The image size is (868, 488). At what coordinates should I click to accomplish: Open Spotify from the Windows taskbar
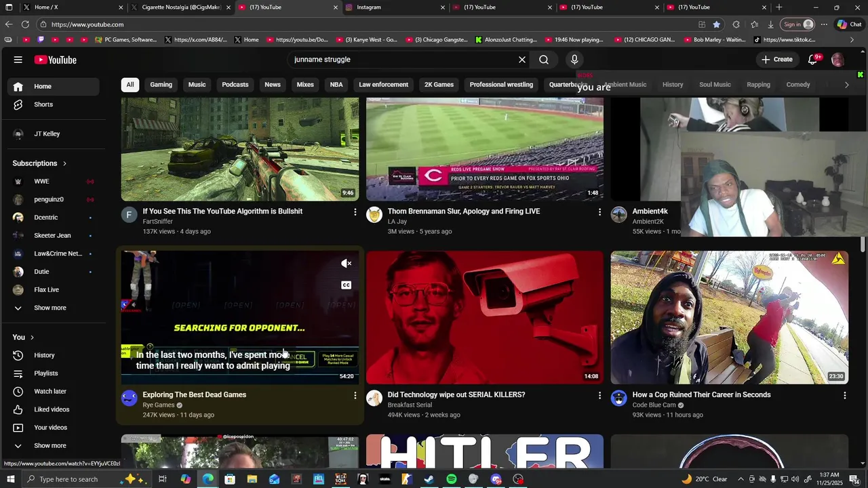(451, 479)
